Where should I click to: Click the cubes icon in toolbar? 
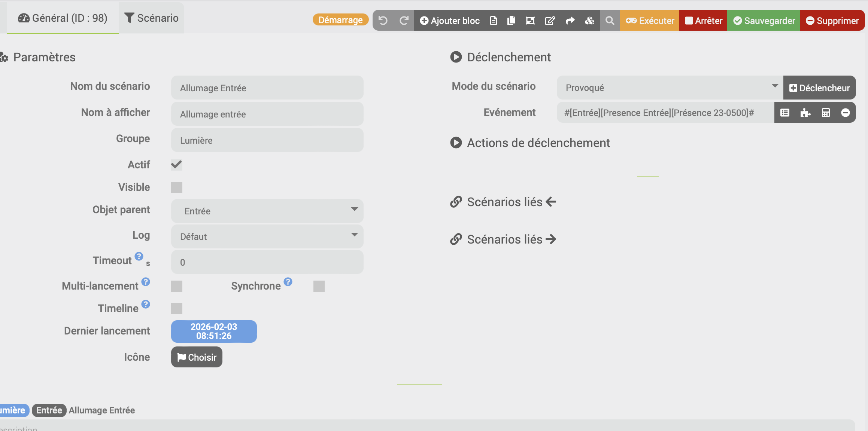pyautogui.click(x=590, y=21)
